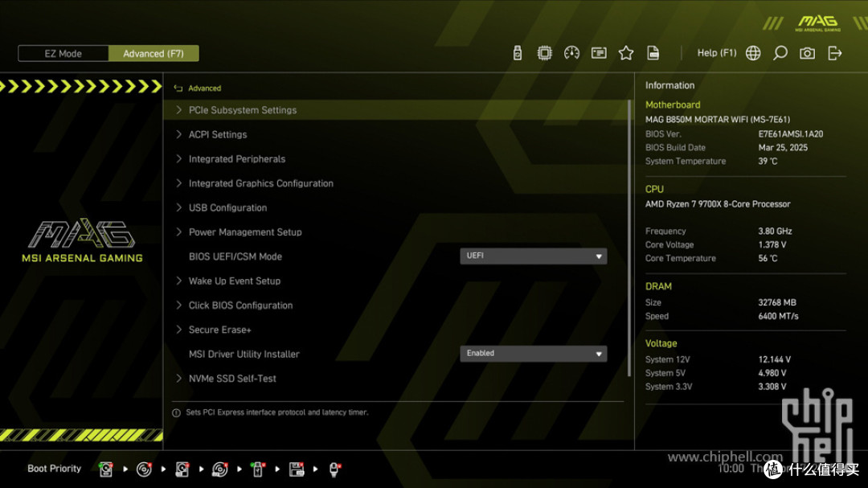This screenshot has width=868, height=488.
Task: Expand USB Configuration chevron
Action: click(x=178, y=207)
